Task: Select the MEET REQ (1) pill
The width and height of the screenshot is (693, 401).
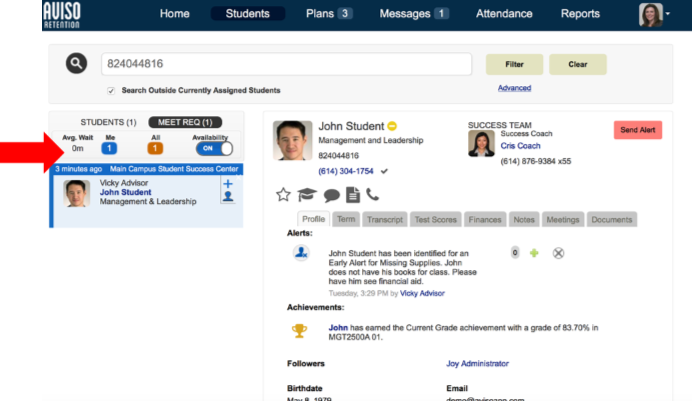Action: [x=185, y=122]
